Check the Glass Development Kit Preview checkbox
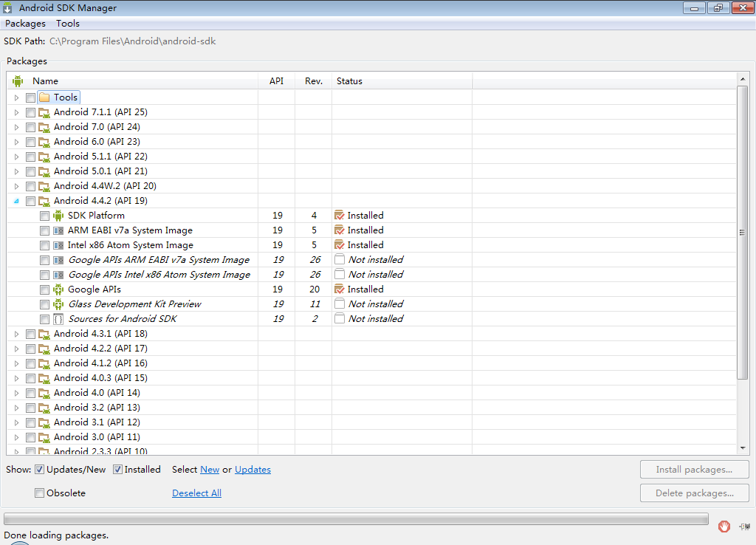The width and height of the screenshot is (756, 545). pos(45,305)
